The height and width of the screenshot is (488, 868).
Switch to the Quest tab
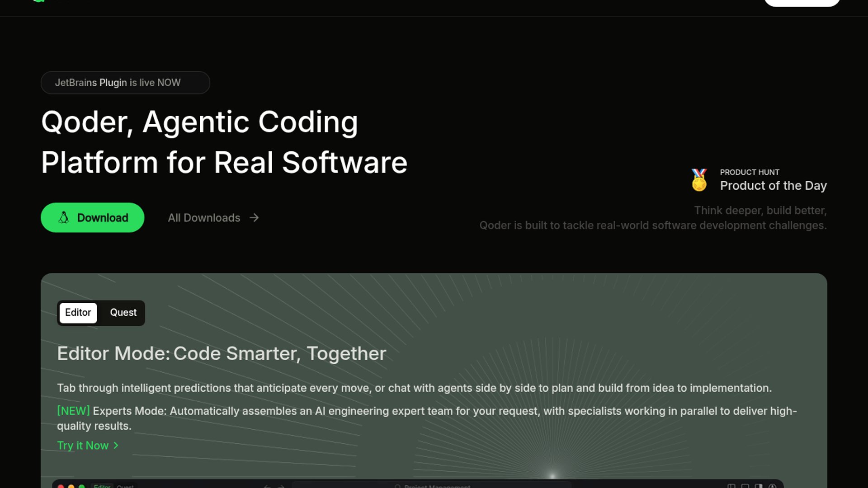pyautogui.click(x=123, y=313)
